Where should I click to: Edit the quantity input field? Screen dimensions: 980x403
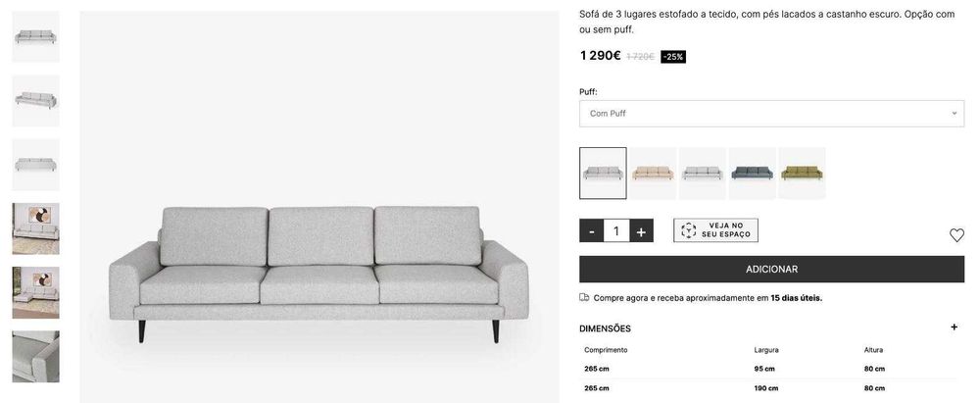pyautogui.click(x=615, y=231)
